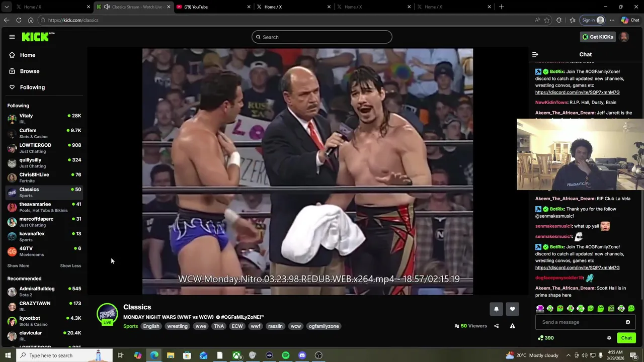Open File Explorer from the taskbar

click(171, 355)
